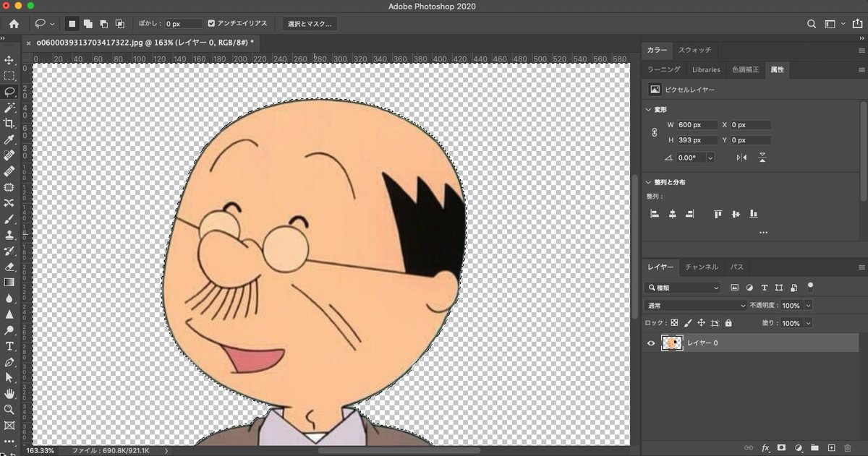Switch to the ラーニング tab
The height and width of the screenshot is (456, 868).
pyautogui.click(x=664, y=69)
